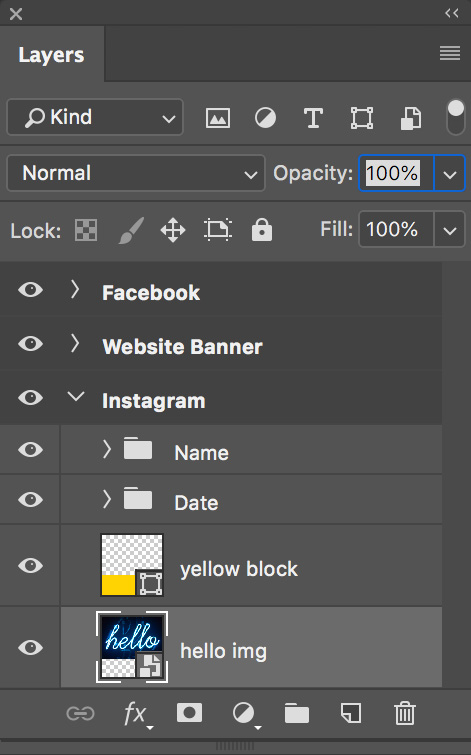The width and height of the screenshot is (471, 755).
Task: Open the Opacity slider dropdown arrow
Action: (x=450, y=174)
